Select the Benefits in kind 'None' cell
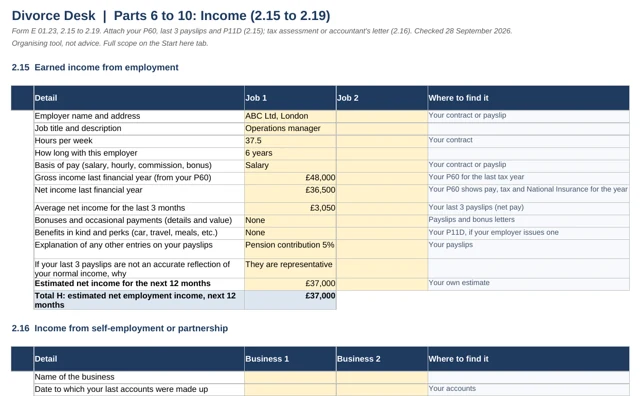The height and width of the screenshot is (396, 640). [x=290, y=233]
